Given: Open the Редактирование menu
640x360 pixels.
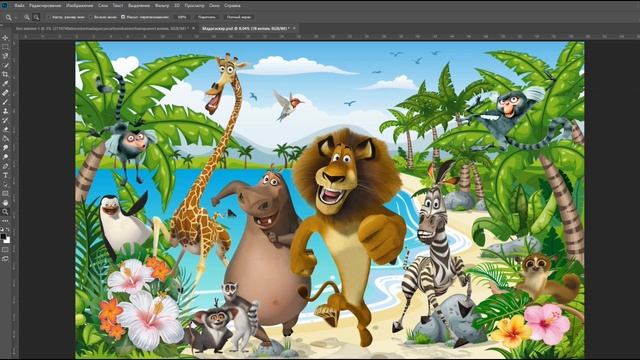Looking at the screenshot, I should 45,6.
